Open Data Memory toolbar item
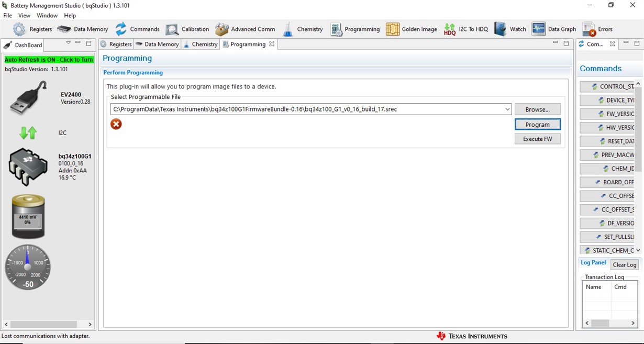 (83, 29)
